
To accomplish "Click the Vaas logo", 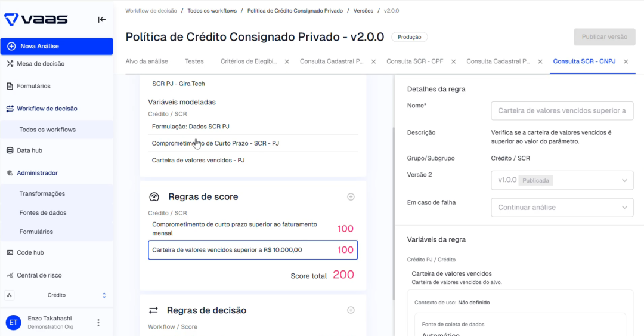I will [x=36, y=19].
